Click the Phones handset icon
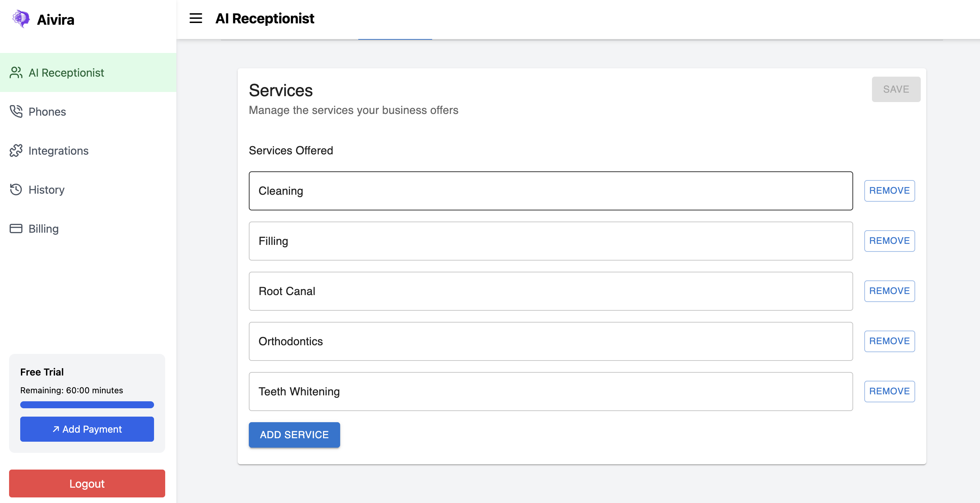Screen dimensions: 980x503 point(16,111)
